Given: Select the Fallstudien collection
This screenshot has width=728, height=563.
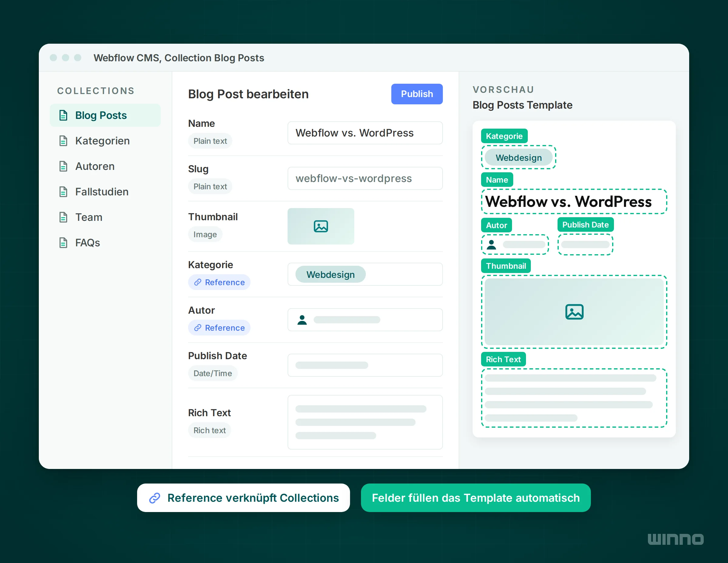Looking at the screenshot, I should point(105,192).
